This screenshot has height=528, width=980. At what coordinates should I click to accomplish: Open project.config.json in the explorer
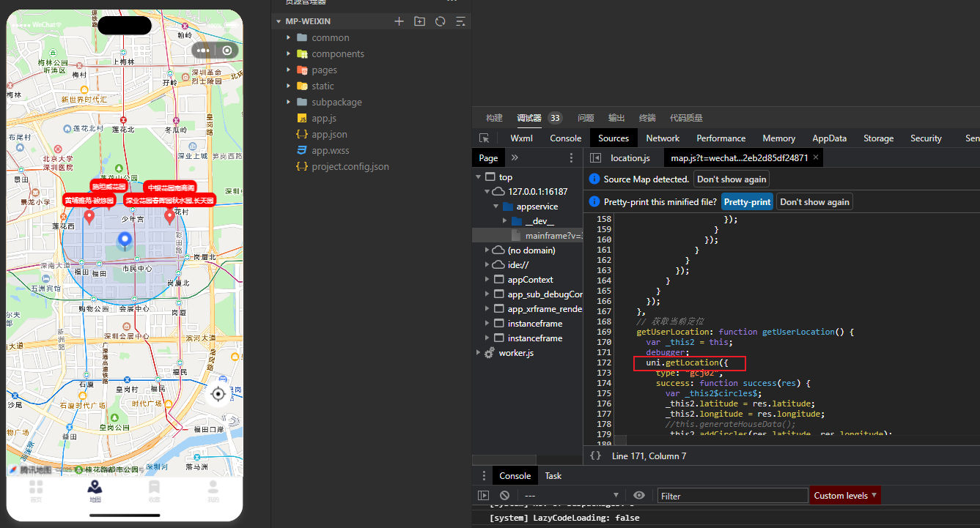click(350, 166)
